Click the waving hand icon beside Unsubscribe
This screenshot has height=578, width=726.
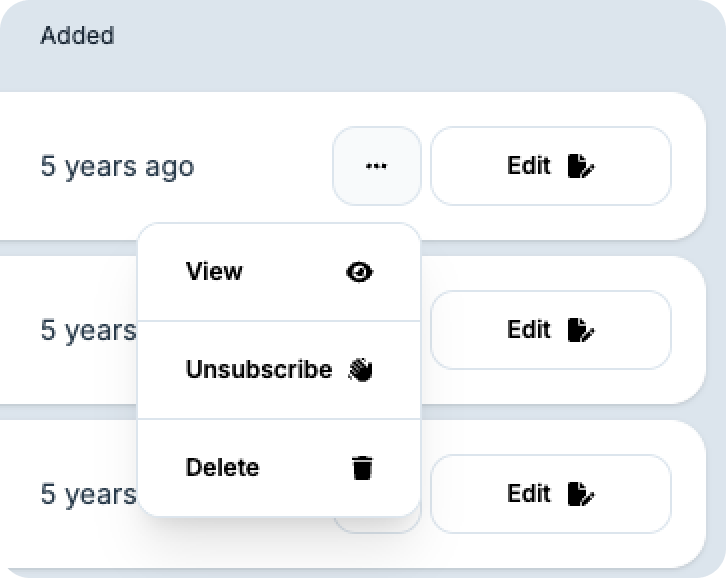point(360,370)
